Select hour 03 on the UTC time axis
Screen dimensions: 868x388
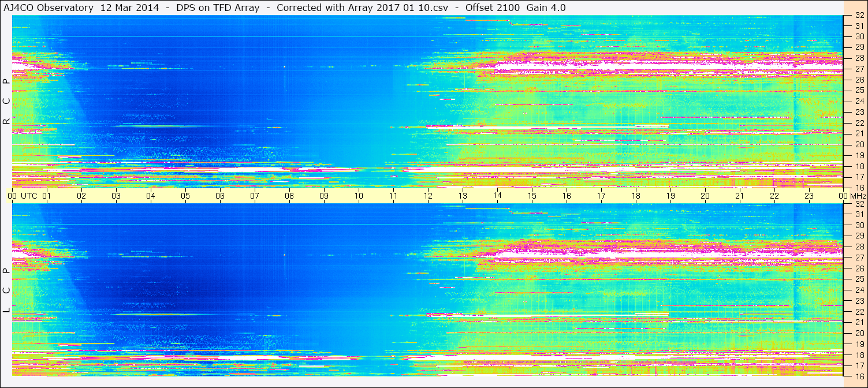116,196
